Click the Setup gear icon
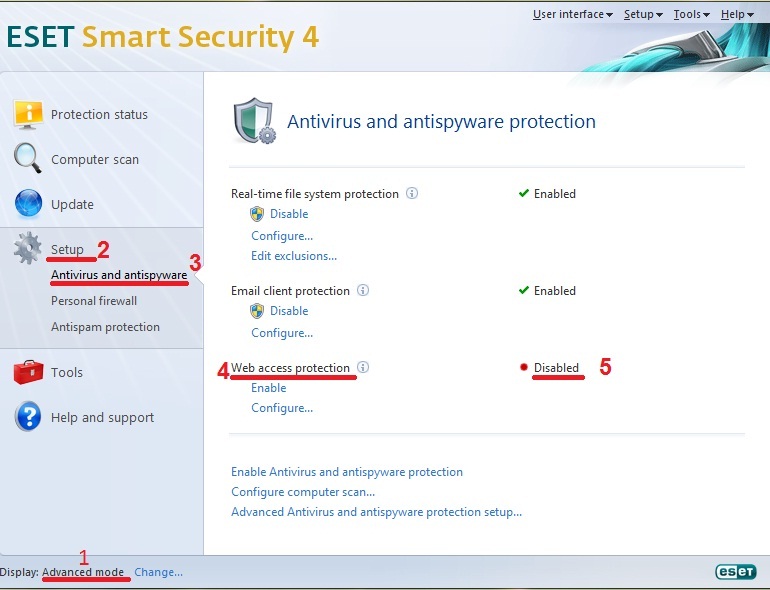 point(28,248)
